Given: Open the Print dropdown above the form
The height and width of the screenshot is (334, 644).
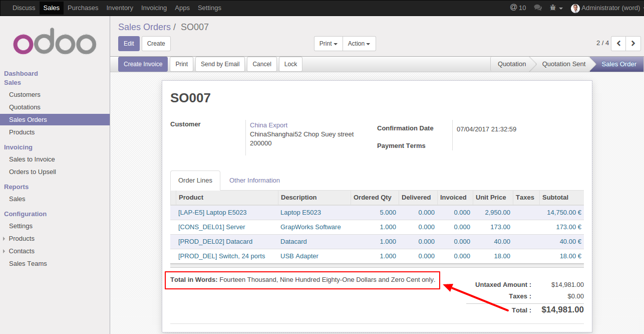Looking at the screenshot, I should pyautogui.click(x=329, y=44).
